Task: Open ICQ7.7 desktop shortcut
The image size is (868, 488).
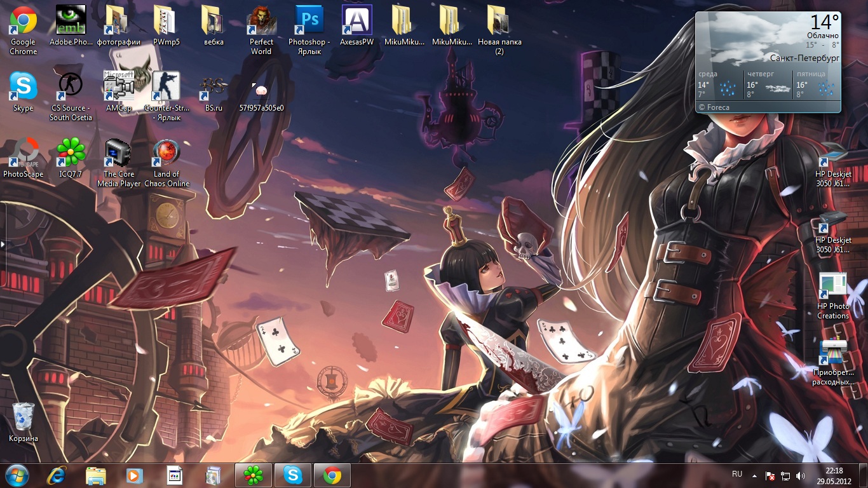Action: click(71, 158)
